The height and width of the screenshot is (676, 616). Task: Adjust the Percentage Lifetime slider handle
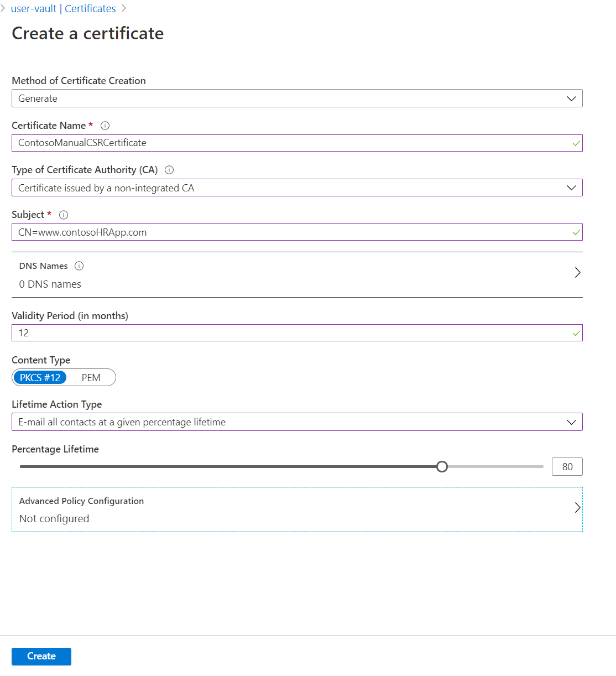[x=442, y=466]
